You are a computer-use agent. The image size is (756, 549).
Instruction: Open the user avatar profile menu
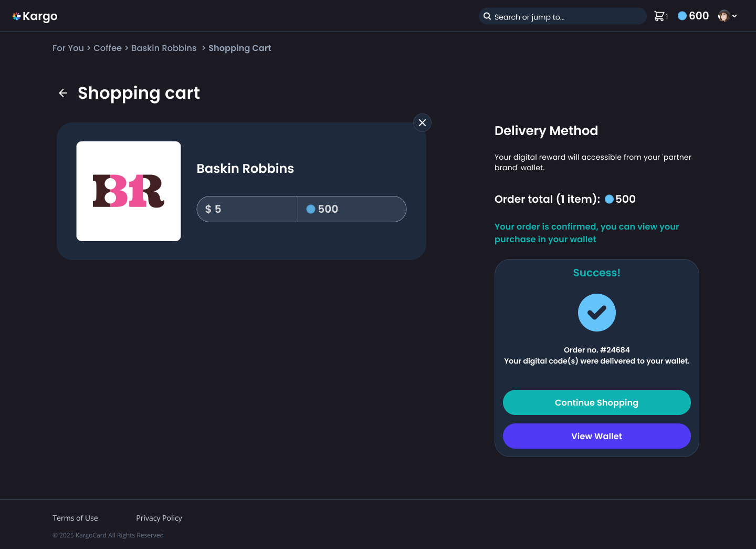click(x=724, y=16)
